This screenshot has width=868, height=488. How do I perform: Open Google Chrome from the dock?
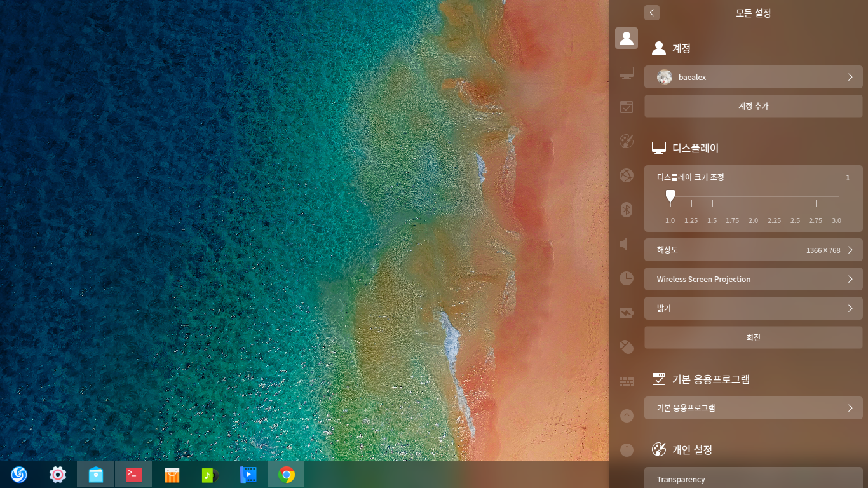click(x=286, y=475)
